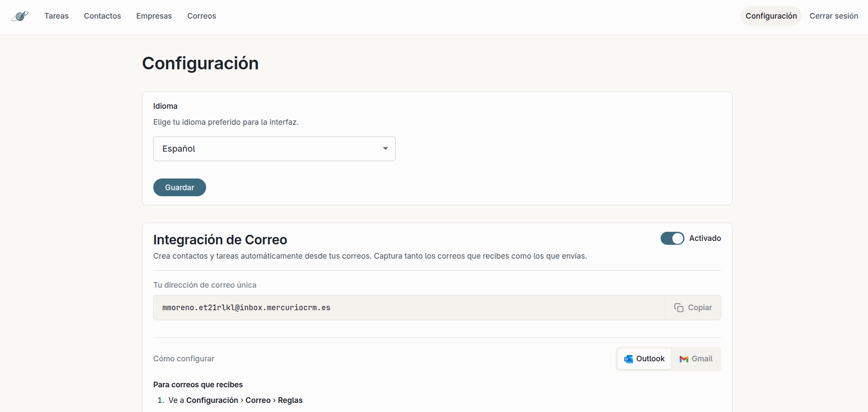Open the Tareas page
Viewport: 868px width, 412px height.
56,16
